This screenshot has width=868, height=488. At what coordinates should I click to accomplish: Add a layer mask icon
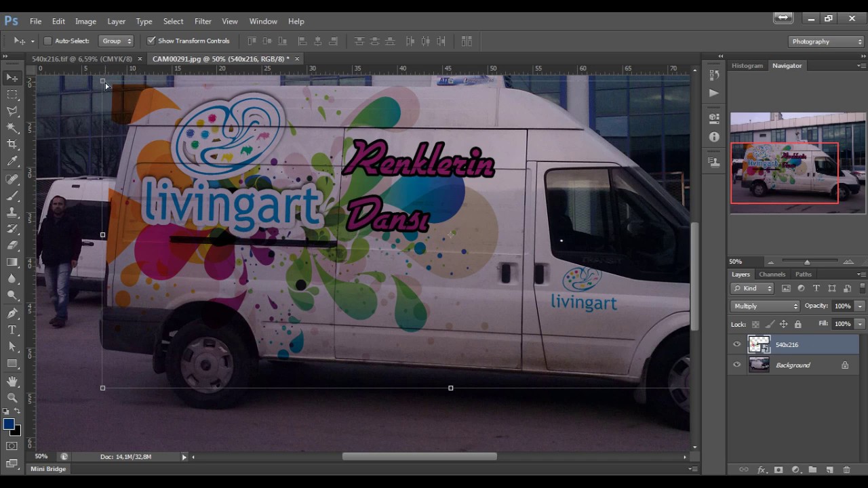[x=778, y=470]
